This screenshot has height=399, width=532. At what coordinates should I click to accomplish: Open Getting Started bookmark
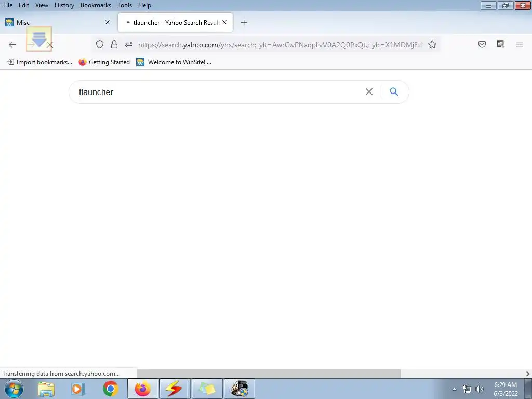[x=104, y=62]
